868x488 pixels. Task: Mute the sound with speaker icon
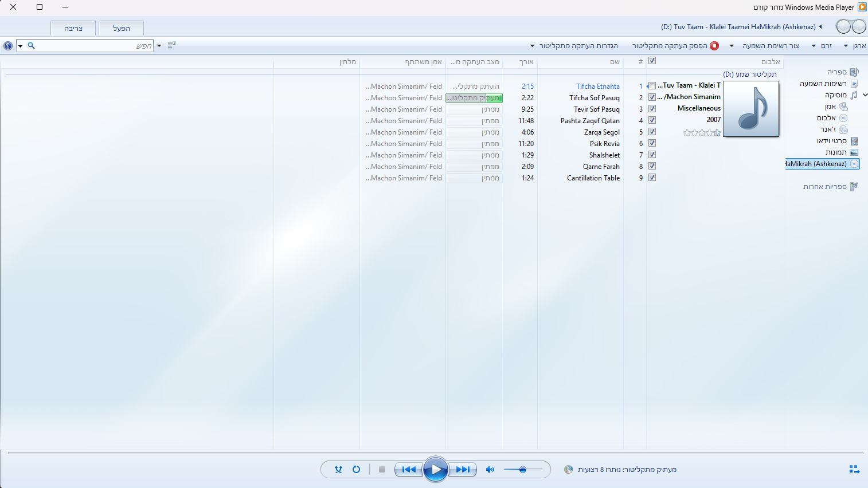pyautogui.click(x=490, y=470)
